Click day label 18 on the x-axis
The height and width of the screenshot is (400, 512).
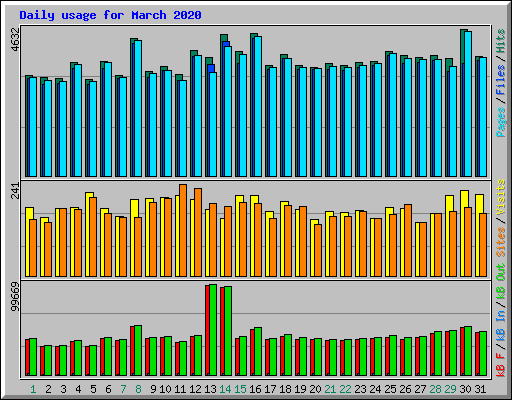point(285,389)
